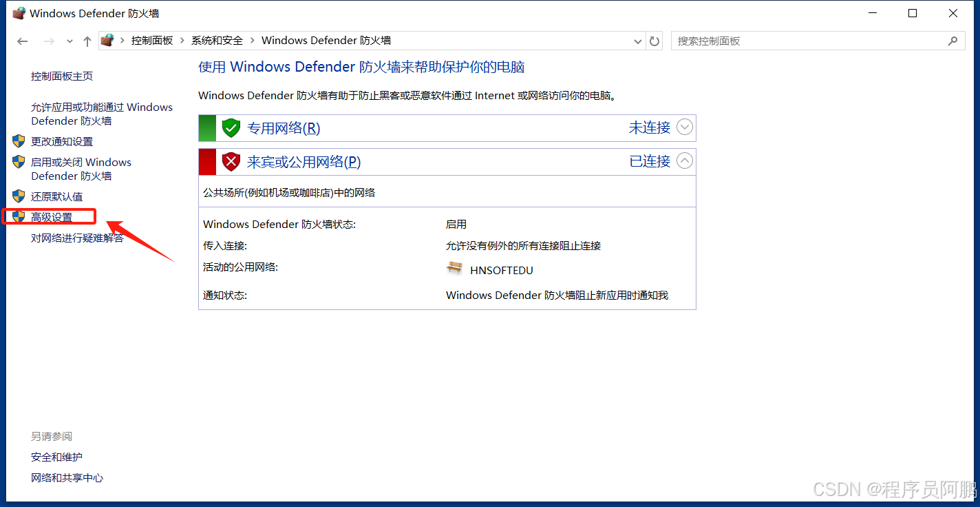Open recent locations dropdown arrow

[70, 41]
